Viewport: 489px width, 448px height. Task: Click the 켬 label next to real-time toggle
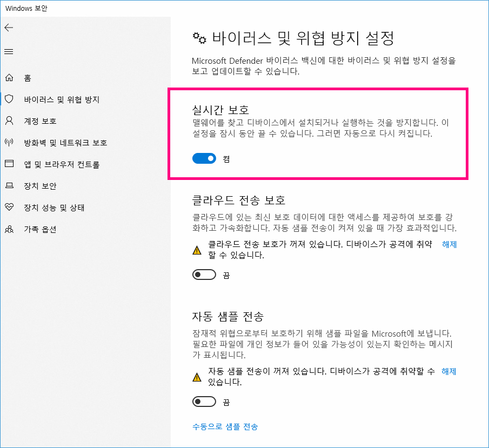(x=227, y=159)
